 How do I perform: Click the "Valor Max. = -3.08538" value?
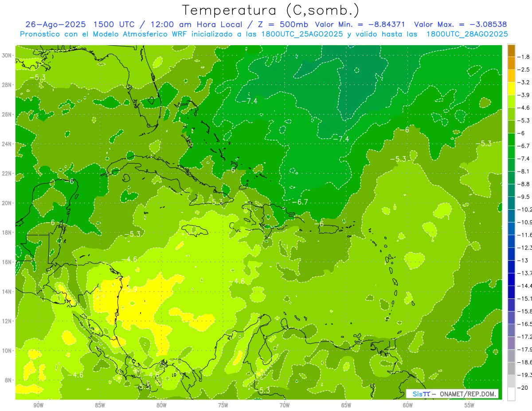tap(460, 24)
